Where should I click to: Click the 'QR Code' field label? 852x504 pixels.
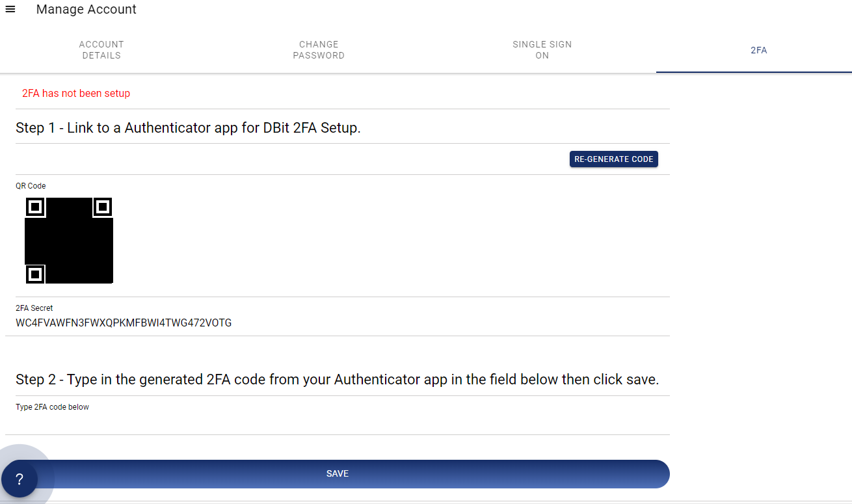(x=31, y=186)
